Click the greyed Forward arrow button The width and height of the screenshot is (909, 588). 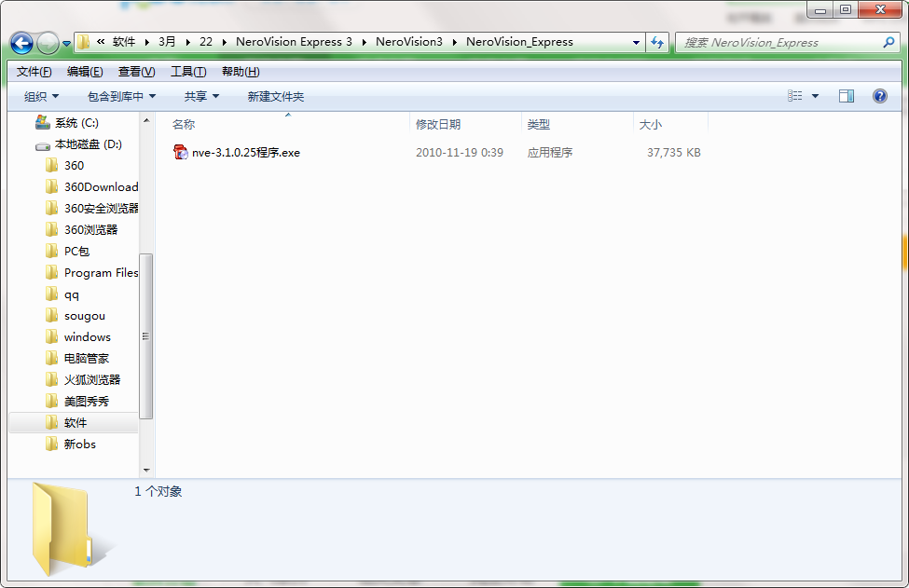[x=48, y=43]
